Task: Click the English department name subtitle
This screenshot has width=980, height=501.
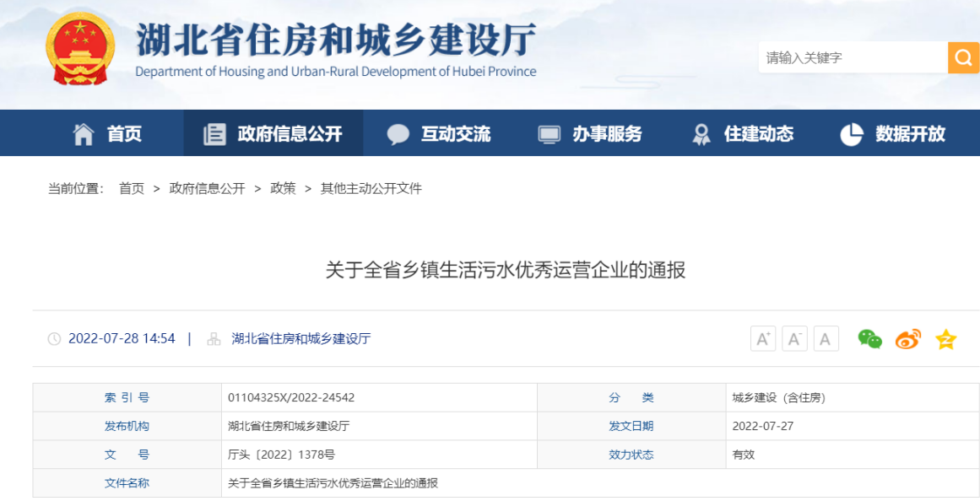Action: click(x=336, y=72)
